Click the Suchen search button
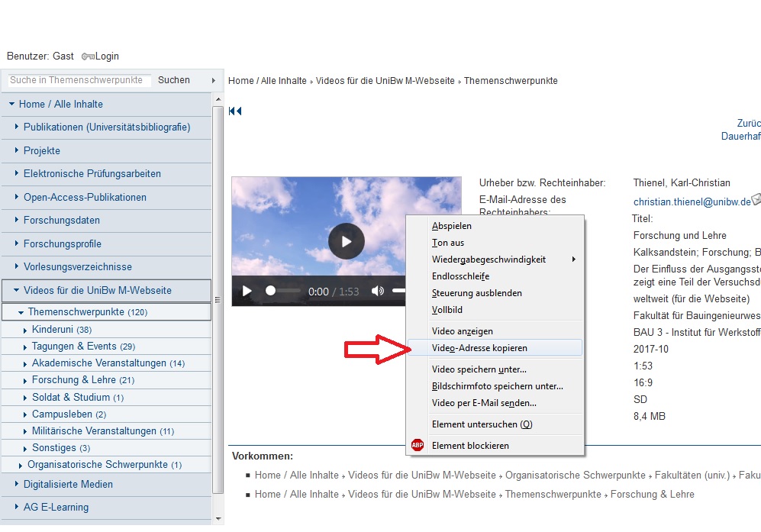 coord(174,80)
